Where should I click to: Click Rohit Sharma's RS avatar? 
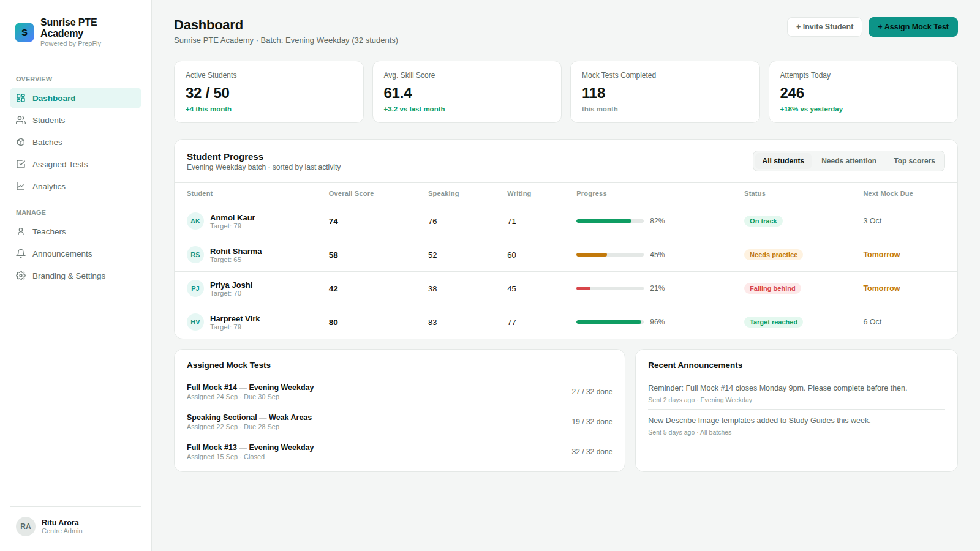[195, 255]
